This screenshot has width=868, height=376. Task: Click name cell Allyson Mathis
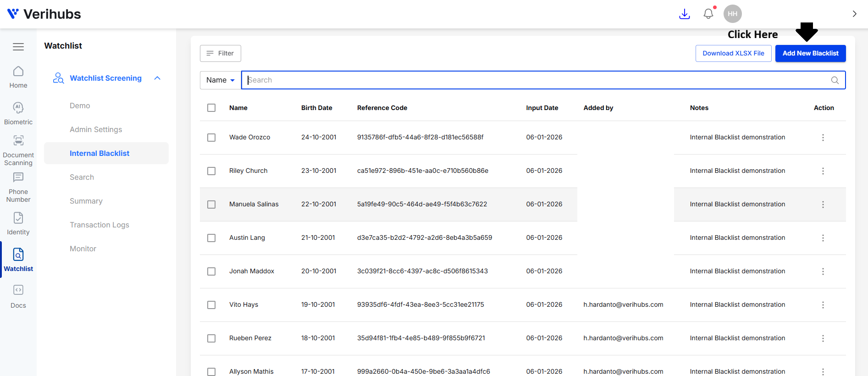(x=251, y=371)
